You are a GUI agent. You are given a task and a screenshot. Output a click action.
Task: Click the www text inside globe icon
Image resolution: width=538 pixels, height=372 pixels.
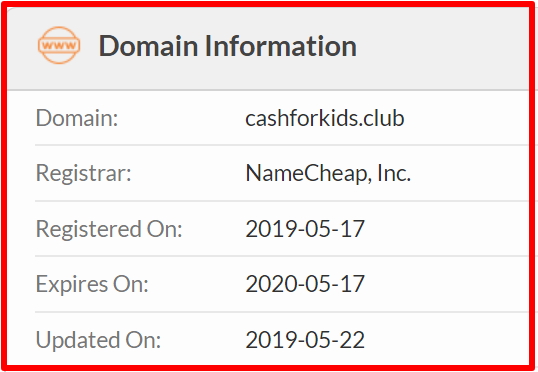(59, 46)
